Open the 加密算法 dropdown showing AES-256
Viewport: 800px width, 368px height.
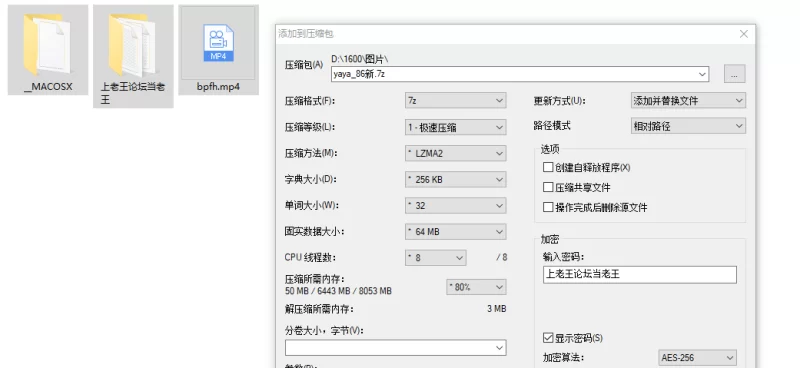[697, 358]
